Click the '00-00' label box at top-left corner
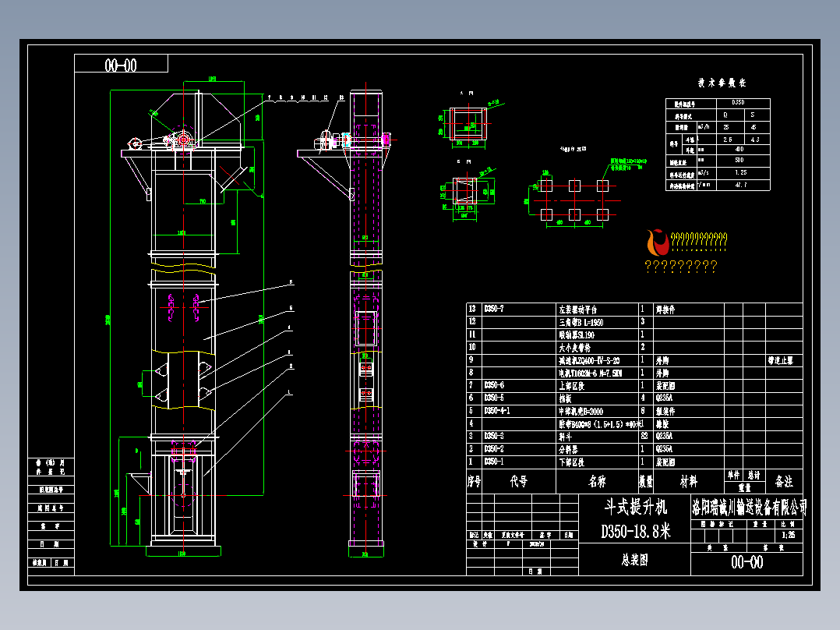 coord(121,63)
